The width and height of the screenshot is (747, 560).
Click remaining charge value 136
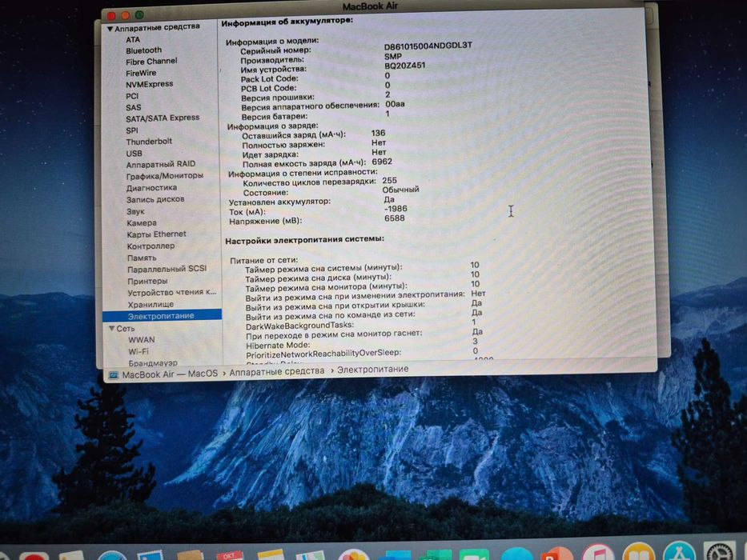(378, 133)
